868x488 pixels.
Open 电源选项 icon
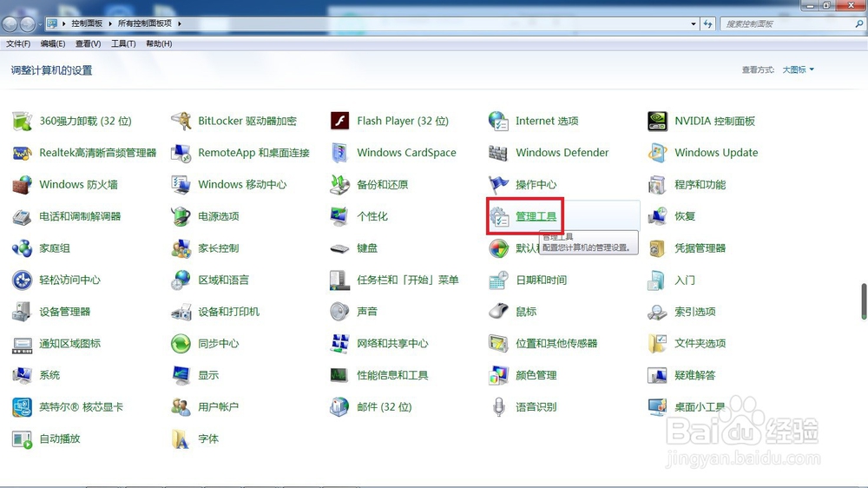coord(181,216)
